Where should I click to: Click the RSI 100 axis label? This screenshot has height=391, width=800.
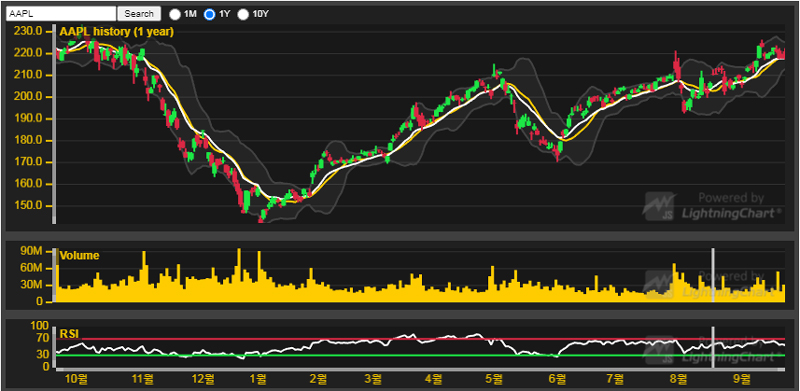coord(40,326)
